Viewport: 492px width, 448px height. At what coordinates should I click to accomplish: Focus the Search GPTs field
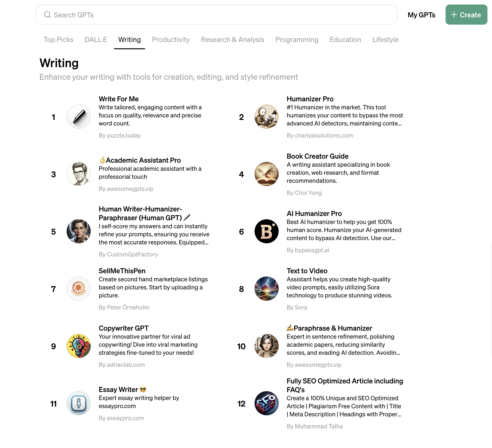[x=217, y=15]
